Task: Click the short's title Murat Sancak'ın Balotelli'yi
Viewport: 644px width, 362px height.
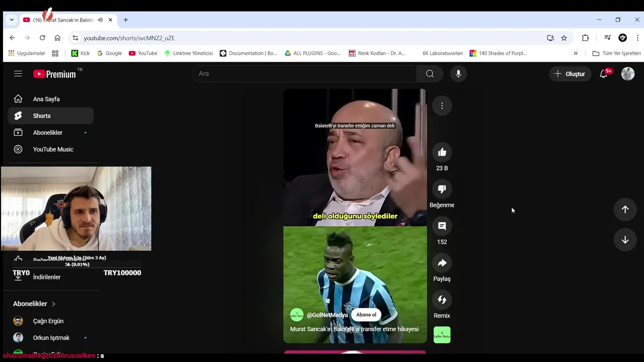Action: 354,329
